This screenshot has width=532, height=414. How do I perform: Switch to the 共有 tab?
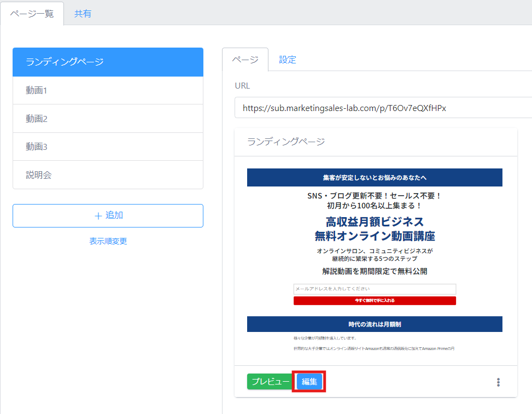[83, 14]
